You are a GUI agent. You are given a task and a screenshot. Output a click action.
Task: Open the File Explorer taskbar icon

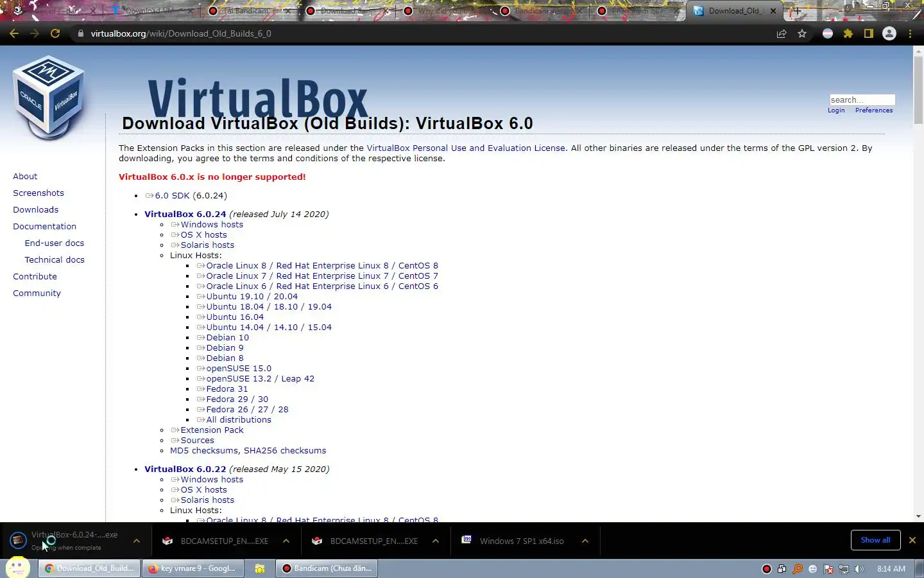click(x=260, y=568)
